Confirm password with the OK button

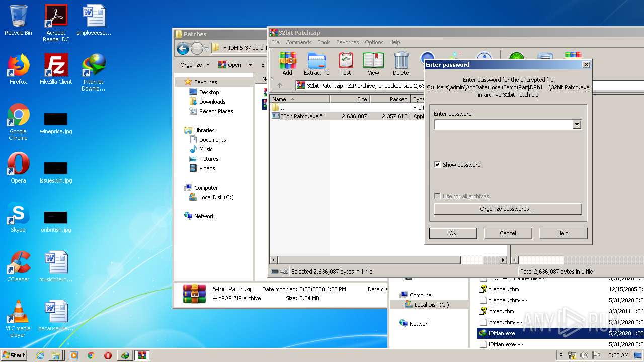click(453, 233)
